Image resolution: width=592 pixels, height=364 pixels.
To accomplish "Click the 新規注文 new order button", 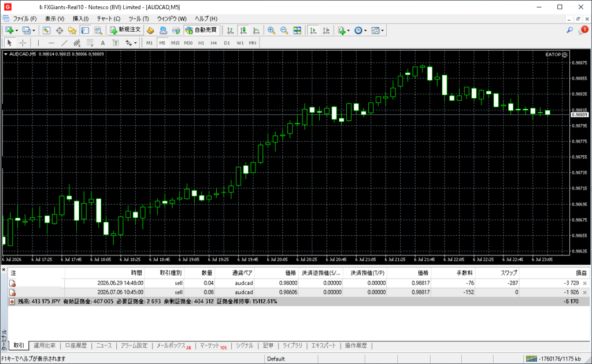I will click(x=125, y=30).
